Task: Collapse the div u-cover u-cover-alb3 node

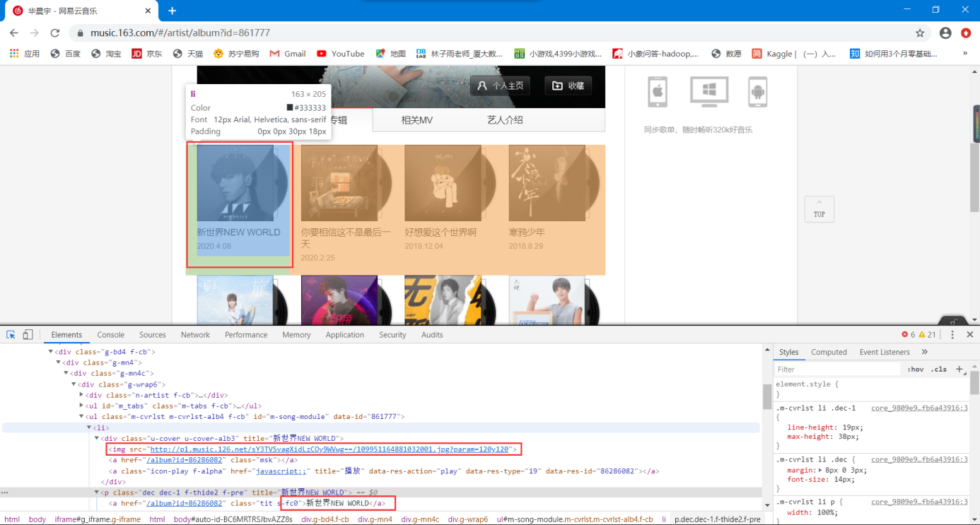Action: 98,438
